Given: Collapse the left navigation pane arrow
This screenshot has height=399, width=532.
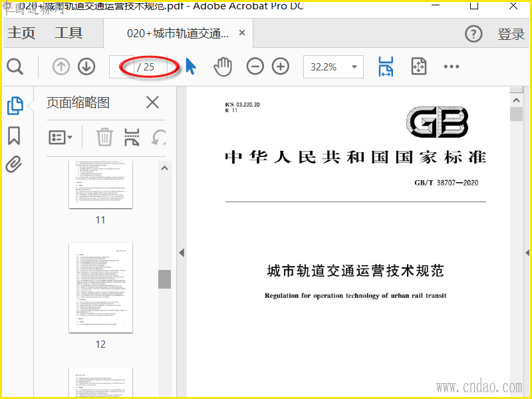Looking at the screenshot, I should [182, 253].
